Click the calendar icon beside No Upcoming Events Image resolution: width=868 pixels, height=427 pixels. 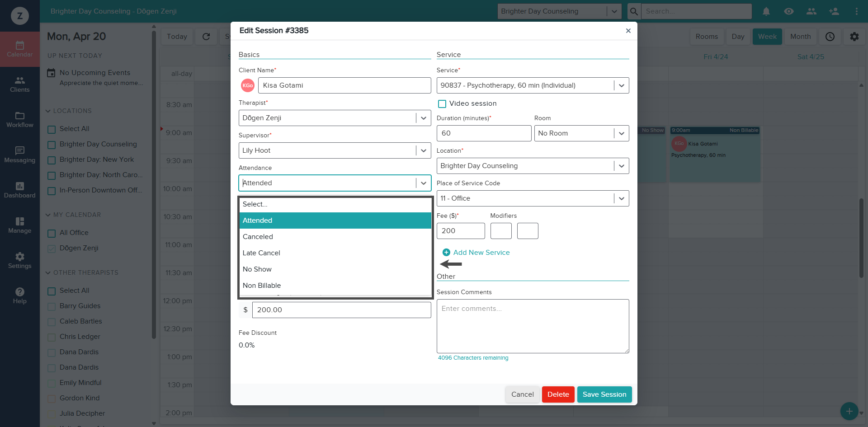(52, 73)
